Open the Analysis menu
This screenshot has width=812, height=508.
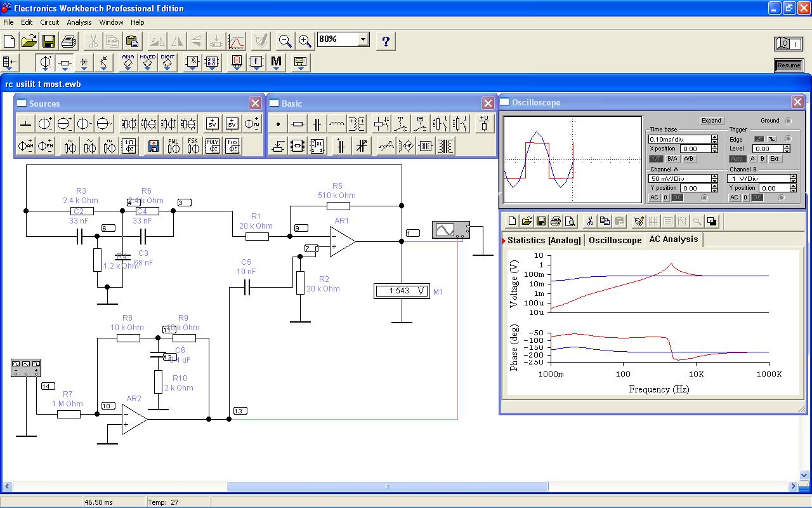pyautogui.click(x=79, y=22)
